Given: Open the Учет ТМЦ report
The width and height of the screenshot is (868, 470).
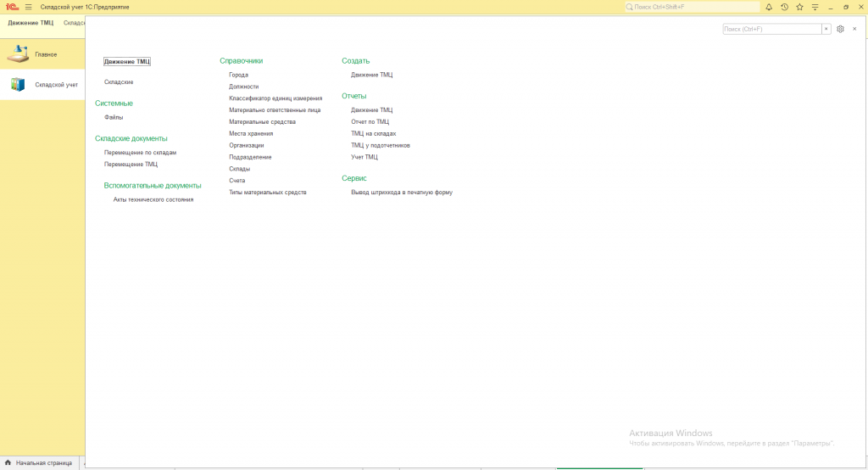Looking at the screenshot, I should [364, 157].
